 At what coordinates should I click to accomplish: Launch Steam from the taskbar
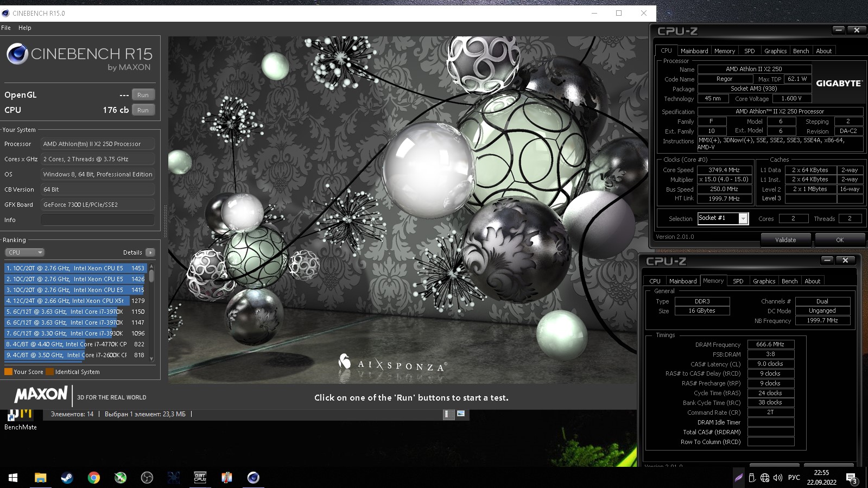pyautogui.click(x=67, y=478)
